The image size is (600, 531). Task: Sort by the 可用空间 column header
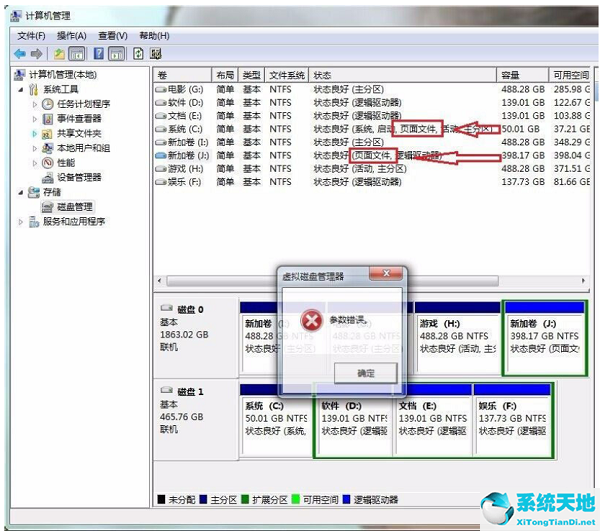(570, 75)
